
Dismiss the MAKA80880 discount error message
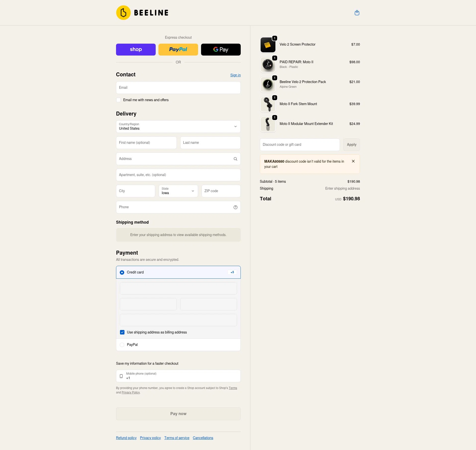pos(353,161)
